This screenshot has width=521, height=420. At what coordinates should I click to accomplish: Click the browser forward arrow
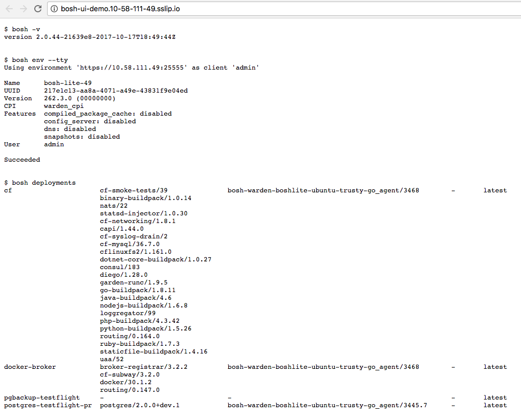click(x=23, y=9)
